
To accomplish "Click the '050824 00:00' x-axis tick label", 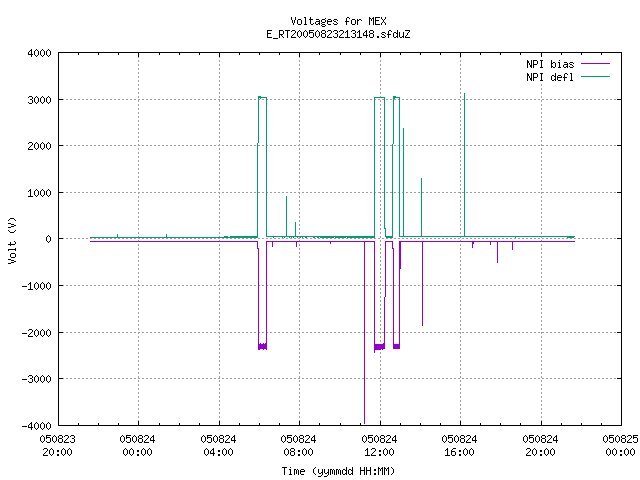I will (x=138, y=446).
